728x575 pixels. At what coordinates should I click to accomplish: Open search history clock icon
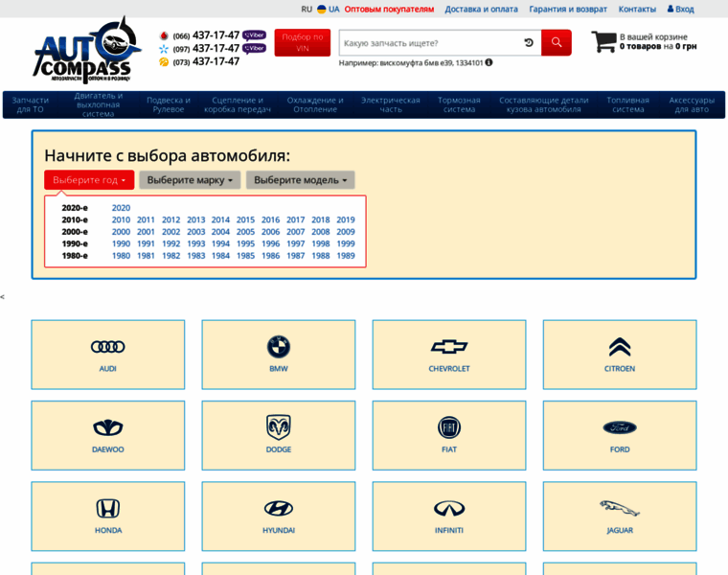(529, 43)
